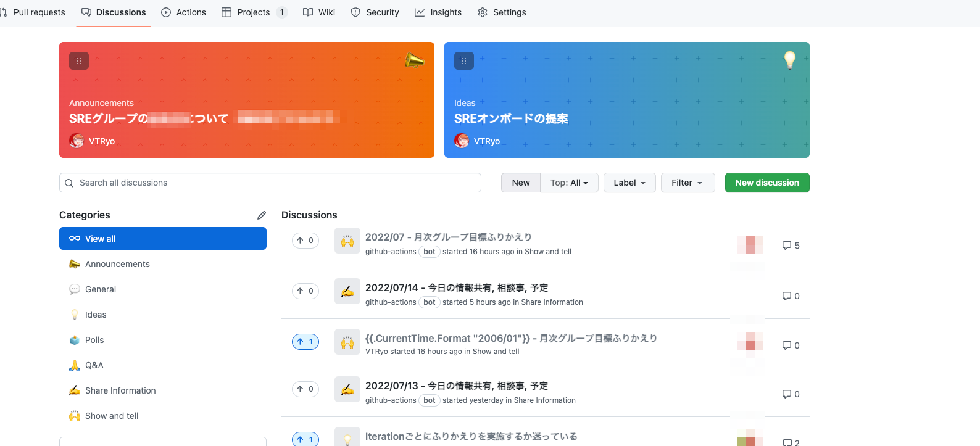Click writing hand icon of 2022/07/13 discussion
This screenshot has height=446, width=980.
pyautogui.click(x=347, y=389)
